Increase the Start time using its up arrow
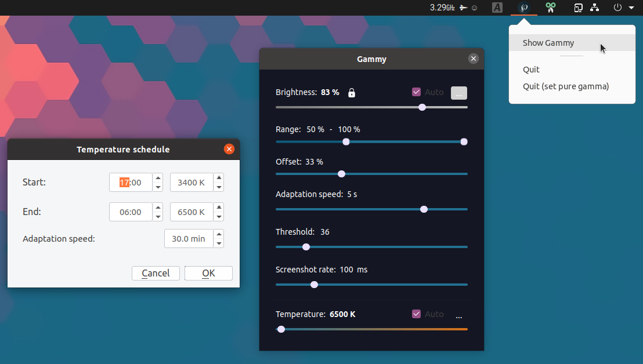643x364 pixels. pos(157,179)
